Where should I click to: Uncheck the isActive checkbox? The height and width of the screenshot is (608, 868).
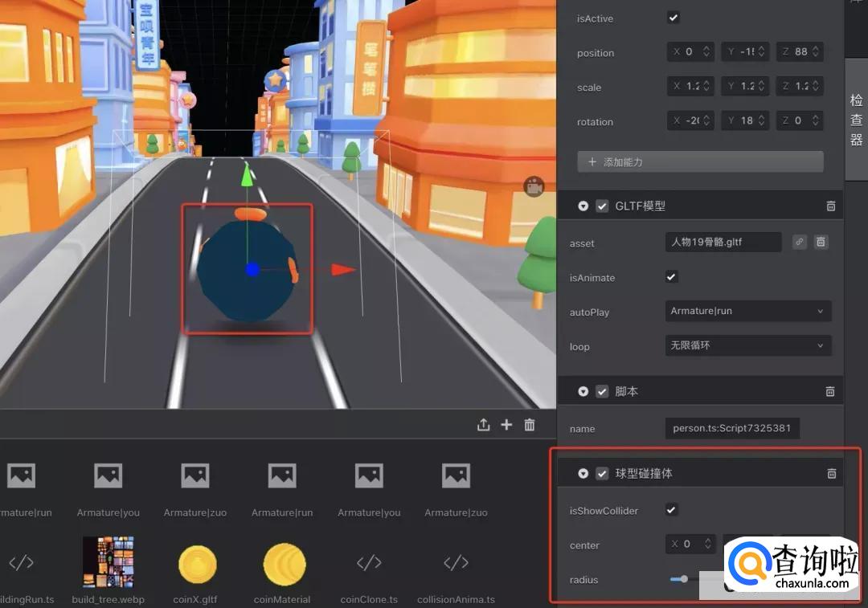[674, 18]
